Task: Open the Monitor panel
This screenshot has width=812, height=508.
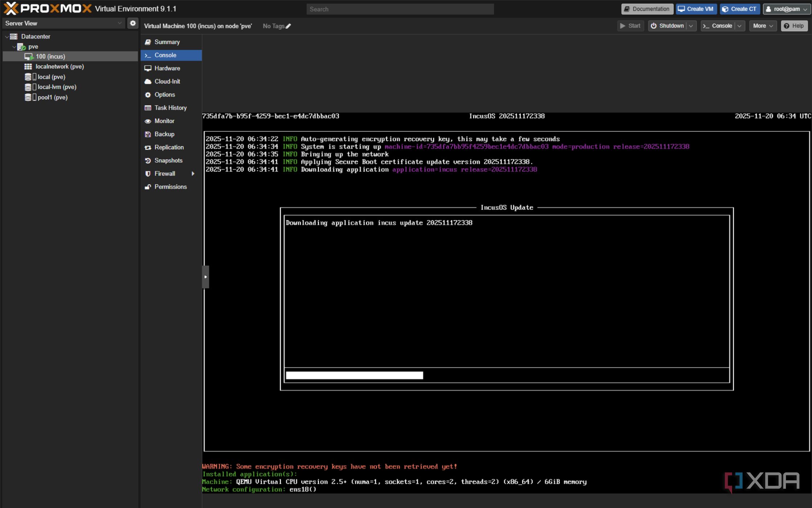Action: 171,121
